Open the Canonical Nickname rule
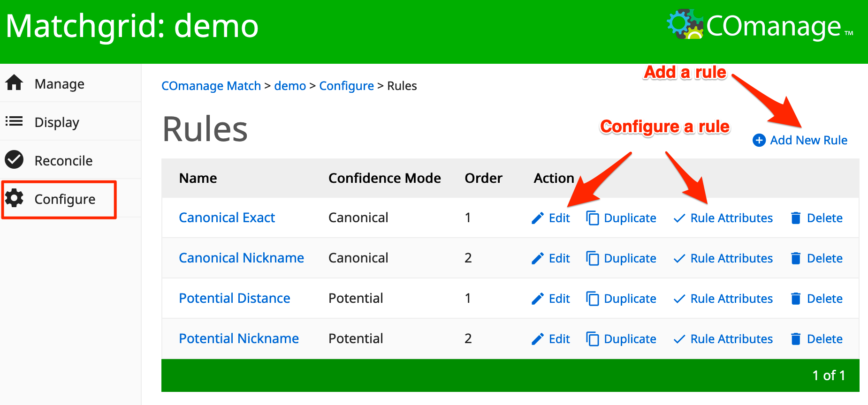This screenshot has width=868, height=405. click(x=241, y=257)
